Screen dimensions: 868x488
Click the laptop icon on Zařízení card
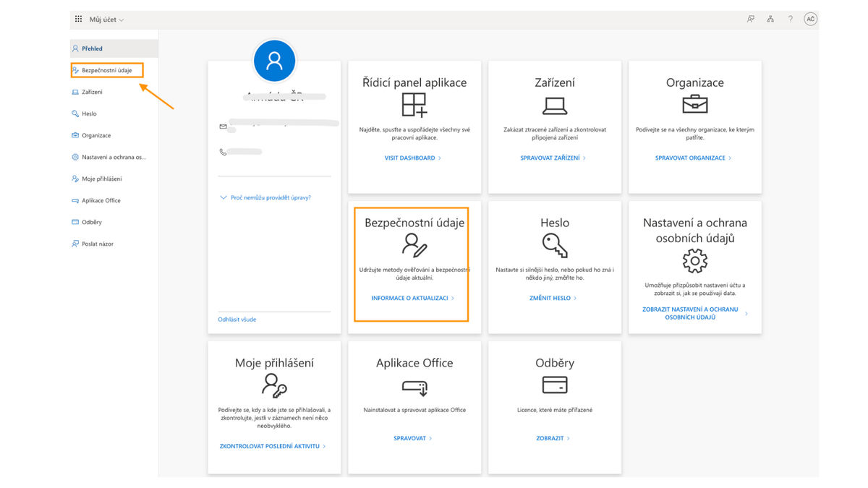click(555, 106)
